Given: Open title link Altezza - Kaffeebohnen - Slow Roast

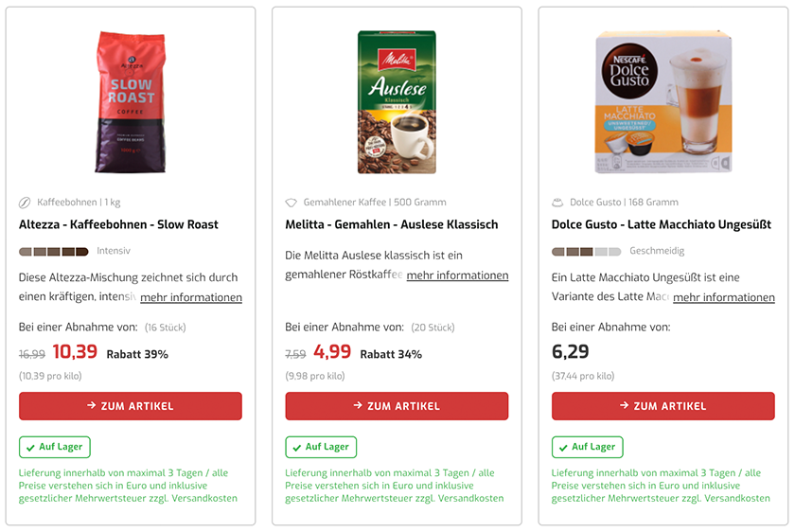Looking at the screenshot, I should click(x=118, y=224).
